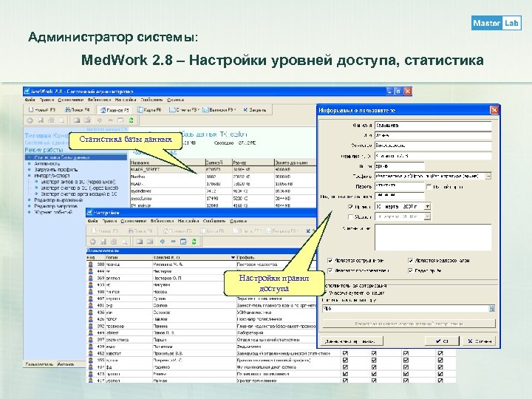Click the sort arrow in Фамилия И.О. column header
The width and height of the screenshot is (532, 399).
pos(233,258)
